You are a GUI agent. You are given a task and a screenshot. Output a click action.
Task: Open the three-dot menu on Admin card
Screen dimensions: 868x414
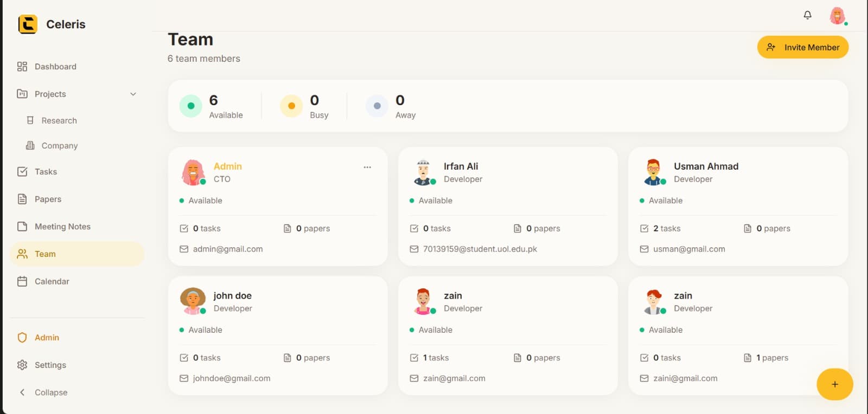pos(367,167)
